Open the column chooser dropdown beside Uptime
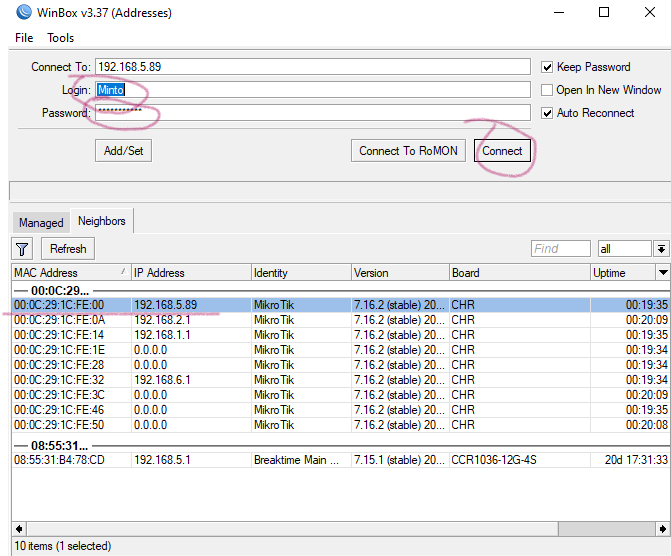Screen dimensions: 671x556 click(663, 273)
